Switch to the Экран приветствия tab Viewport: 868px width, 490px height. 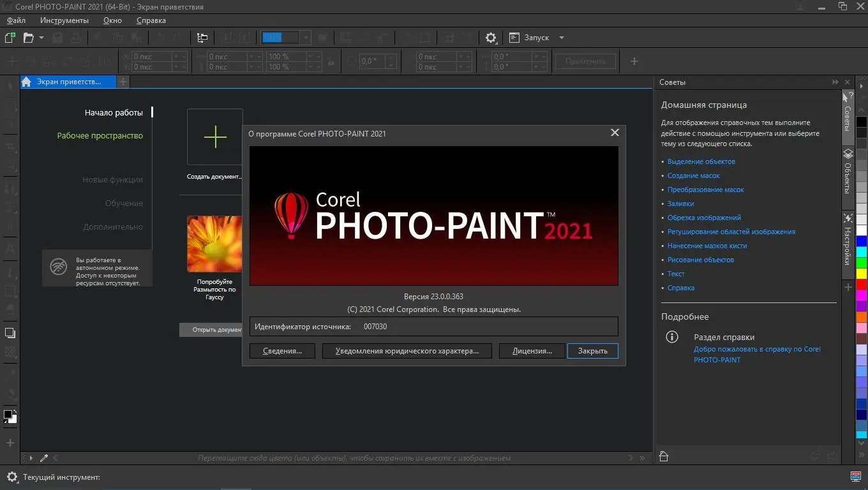point(67,82)
